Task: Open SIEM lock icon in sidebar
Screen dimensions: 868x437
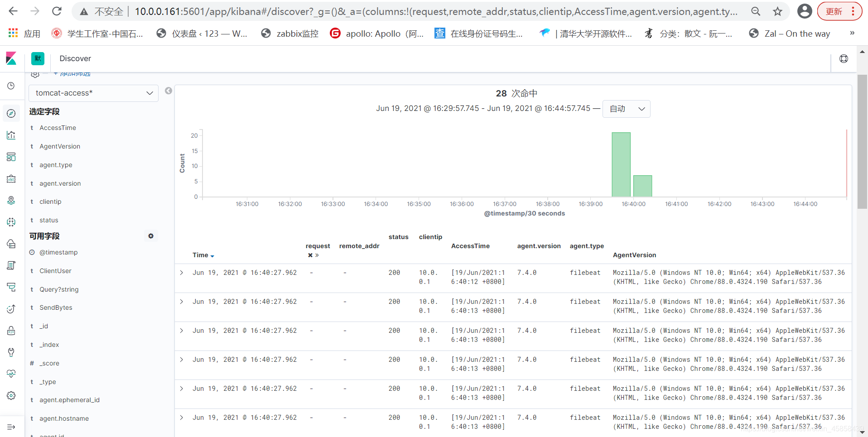Action: [11, 331]
